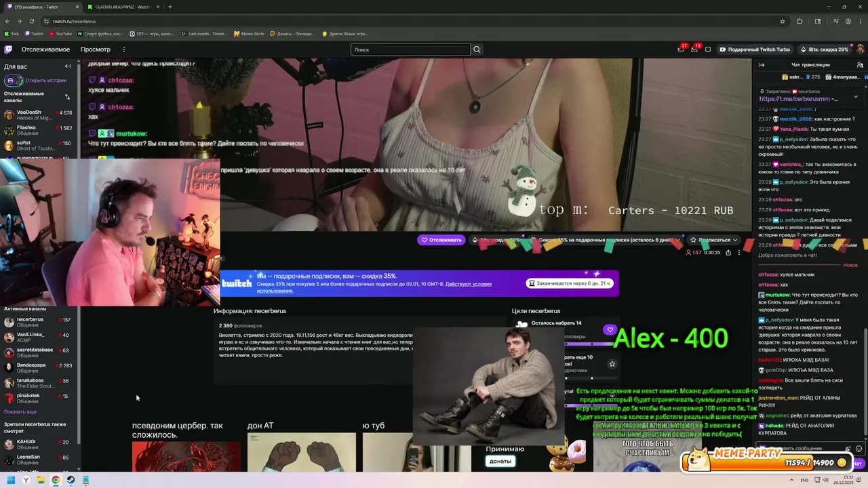Click the search magnifier button

coord(477,49)
